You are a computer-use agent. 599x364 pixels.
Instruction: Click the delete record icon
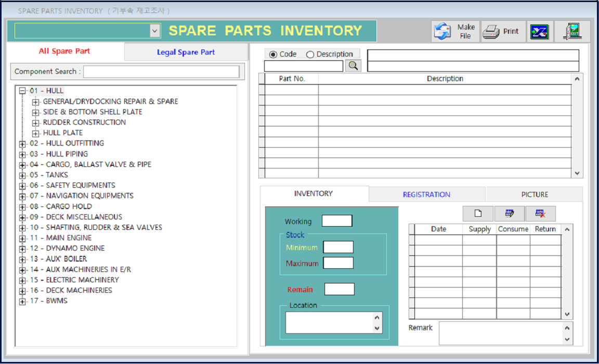pyautogui.click(x=540, y=214)
